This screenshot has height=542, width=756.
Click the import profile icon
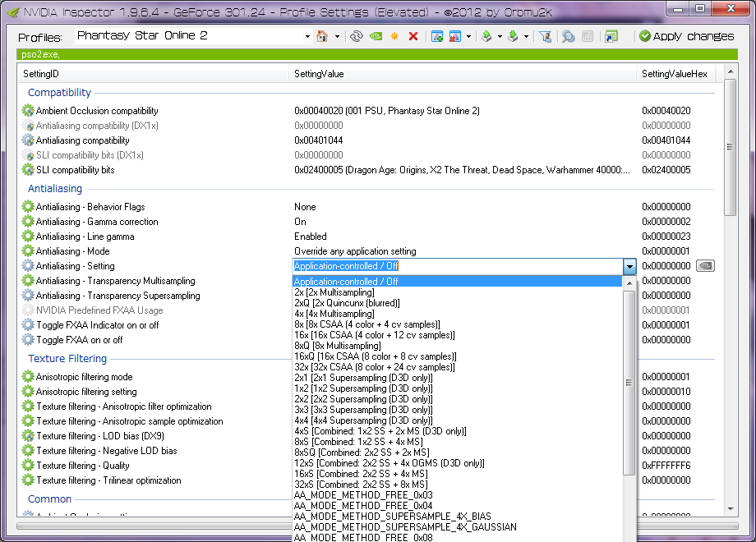click(x=513, y=36)
